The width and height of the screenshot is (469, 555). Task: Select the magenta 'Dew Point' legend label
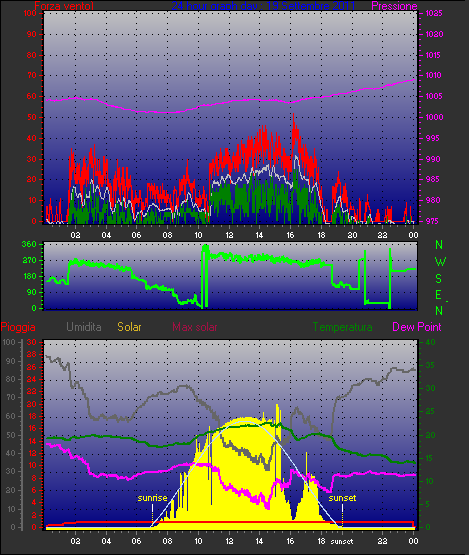click(417, 327)
